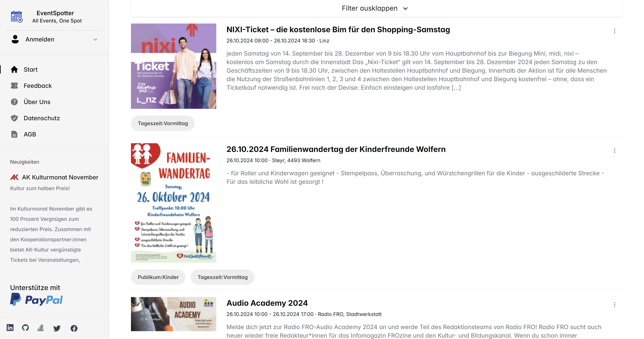The image size is (644, 339).
Task: Click the Twitter icon in footer
Action: click(57, 328)
